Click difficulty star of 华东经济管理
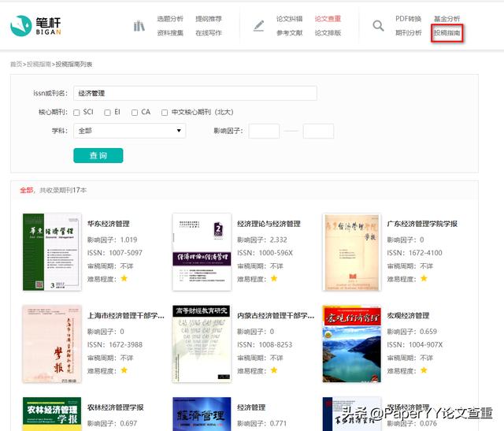 124,278
